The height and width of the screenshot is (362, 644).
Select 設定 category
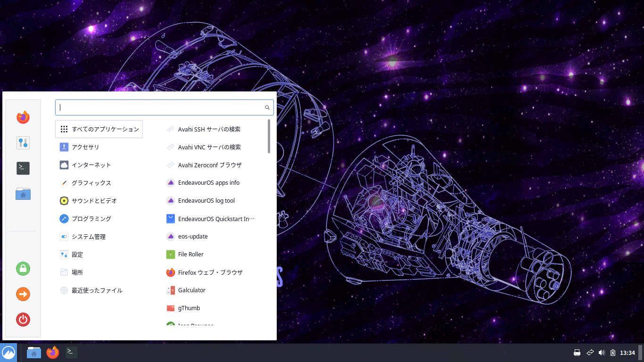(99, 255)
